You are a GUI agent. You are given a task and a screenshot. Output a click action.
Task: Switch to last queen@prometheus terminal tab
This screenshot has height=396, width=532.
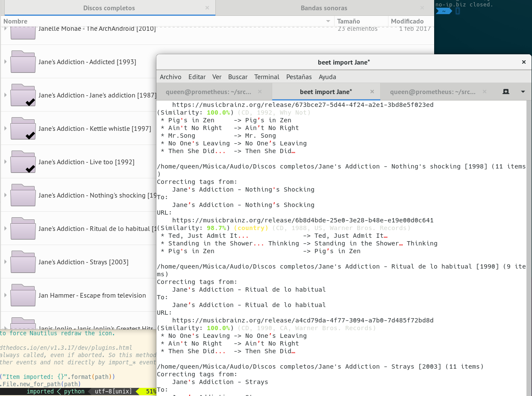tap(438, 92)
